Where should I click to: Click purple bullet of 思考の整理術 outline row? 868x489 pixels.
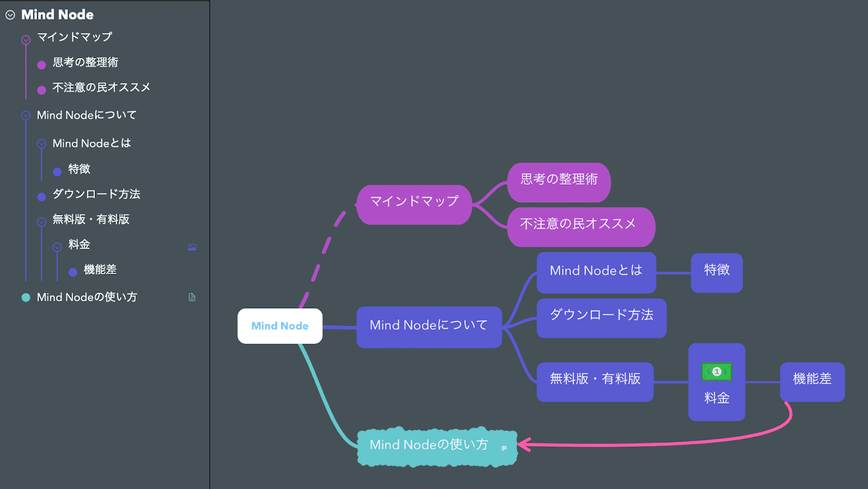[x=41, y=65]
